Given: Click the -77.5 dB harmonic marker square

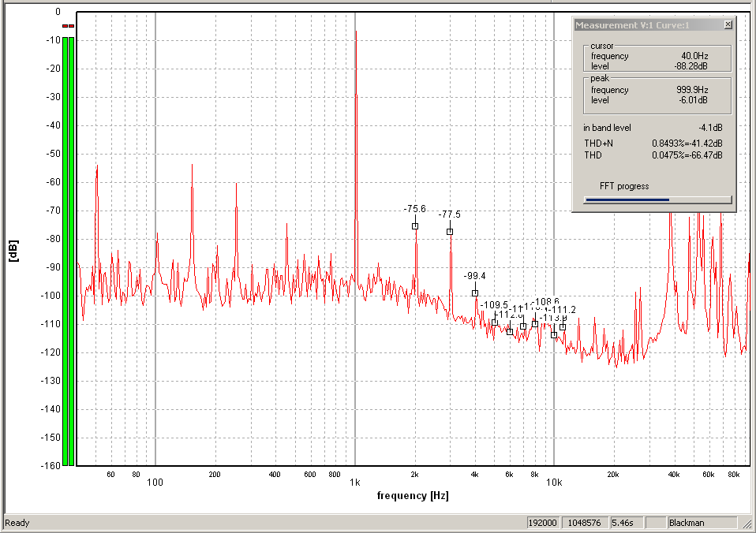Looking at the screenshot, I should 450,232.
